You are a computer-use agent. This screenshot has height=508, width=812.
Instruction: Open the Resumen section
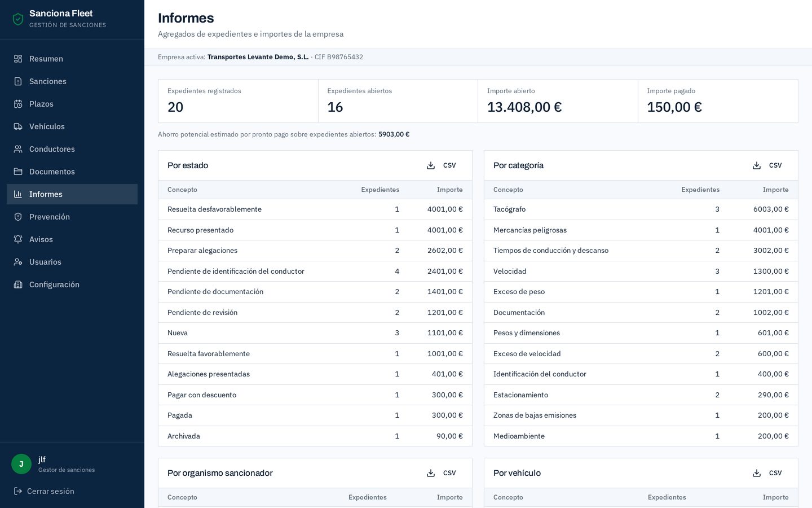click(x=72, y=59)
